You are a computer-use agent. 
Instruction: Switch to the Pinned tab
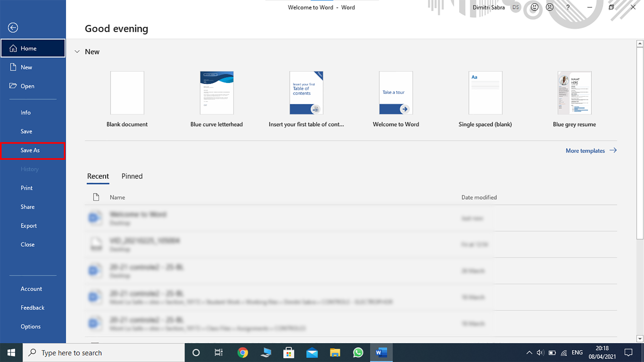[x=132, y=176]
